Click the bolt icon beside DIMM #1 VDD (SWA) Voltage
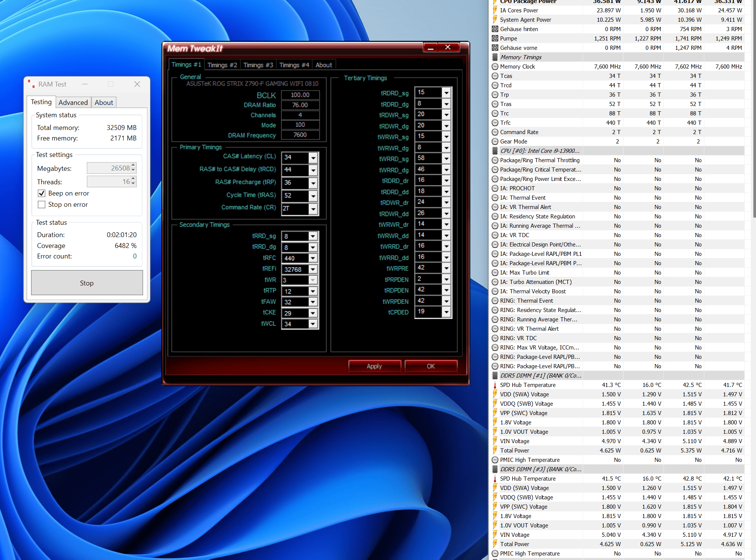This screenshot has width=756, height=560. 495,394
